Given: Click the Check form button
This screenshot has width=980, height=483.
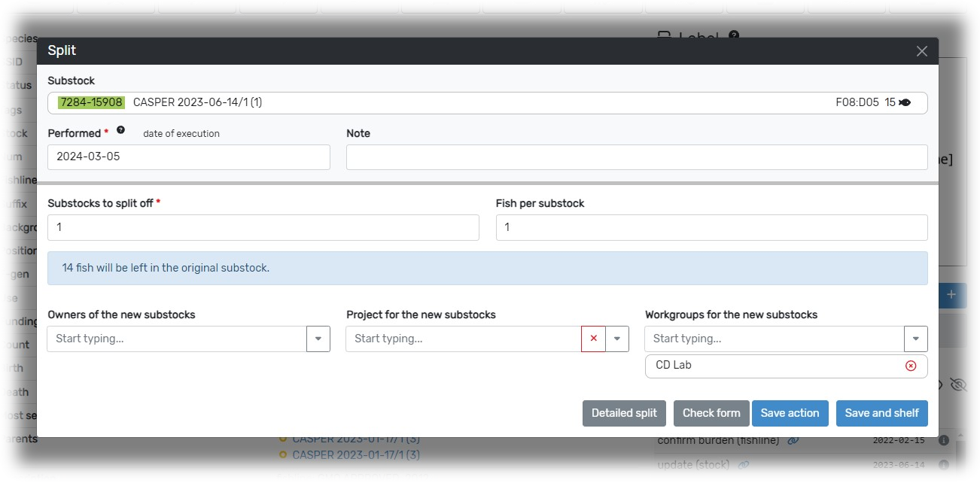Looking at the screenshot, I should 711,413.
